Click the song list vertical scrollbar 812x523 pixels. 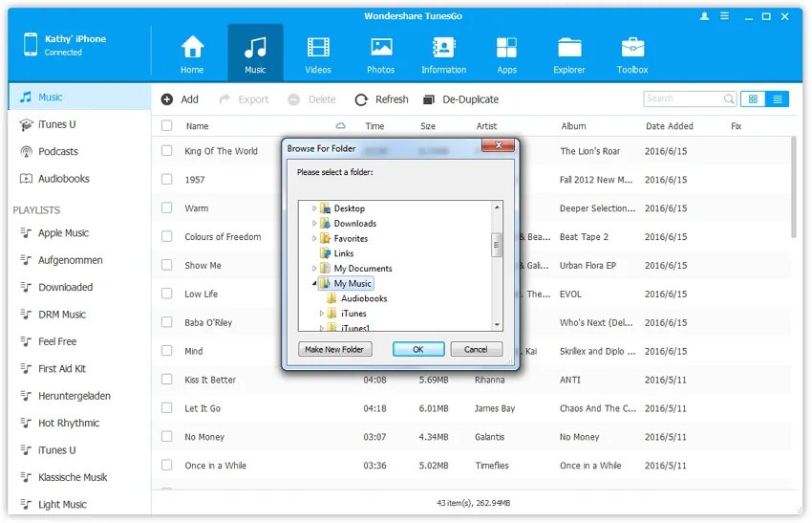coord(793,186)
